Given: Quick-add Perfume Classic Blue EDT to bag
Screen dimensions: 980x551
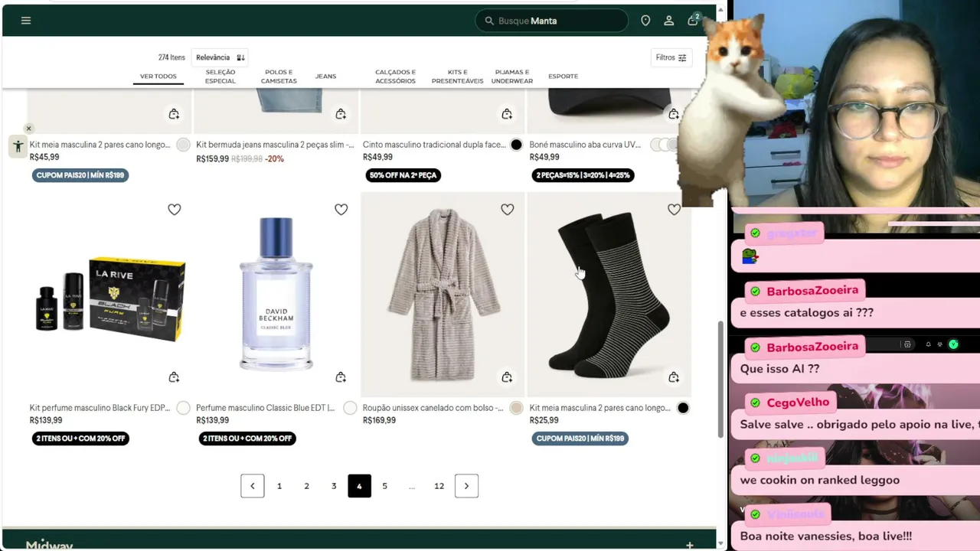Looking at the screenshot, I should tap(341, 377).
